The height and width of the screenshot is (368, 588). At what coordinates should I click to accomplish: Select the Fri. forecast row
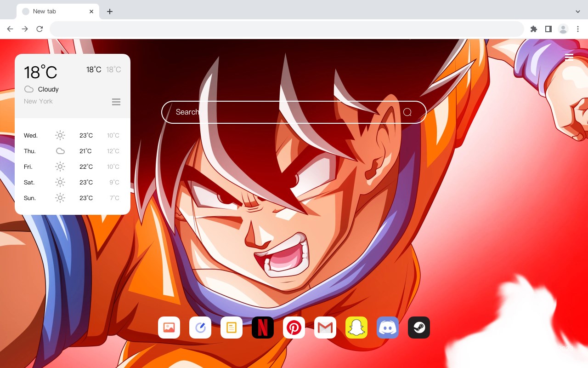(x=73, y=167)
